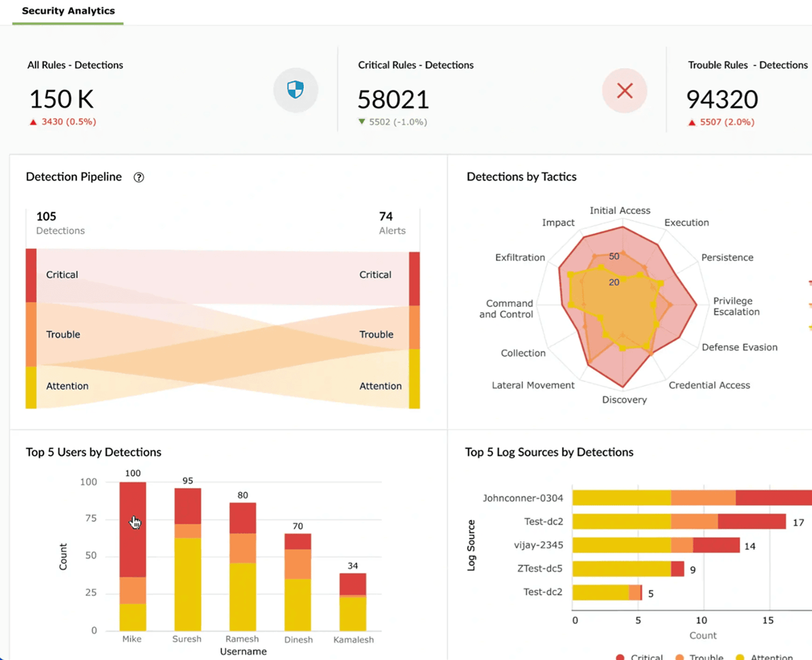Select the red Critical detections block on the left
The image size is (812, 660).
click(31, 276)
